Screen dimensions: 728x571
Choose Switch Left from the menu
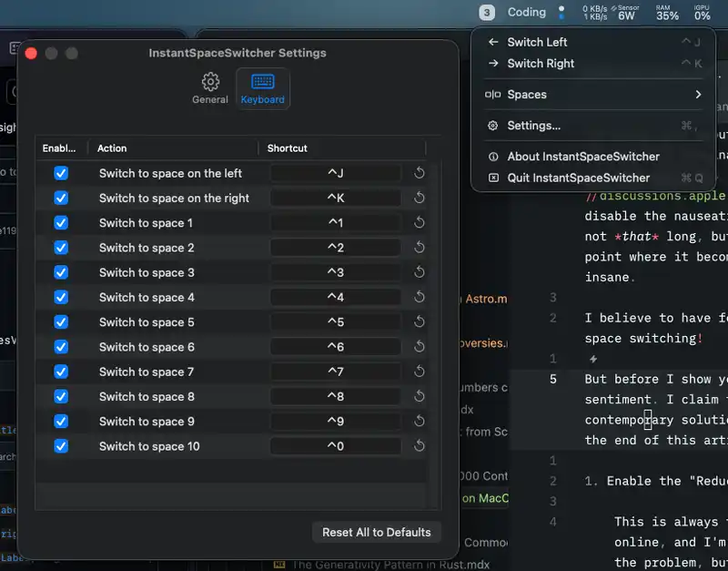click(x=537, y=42)
